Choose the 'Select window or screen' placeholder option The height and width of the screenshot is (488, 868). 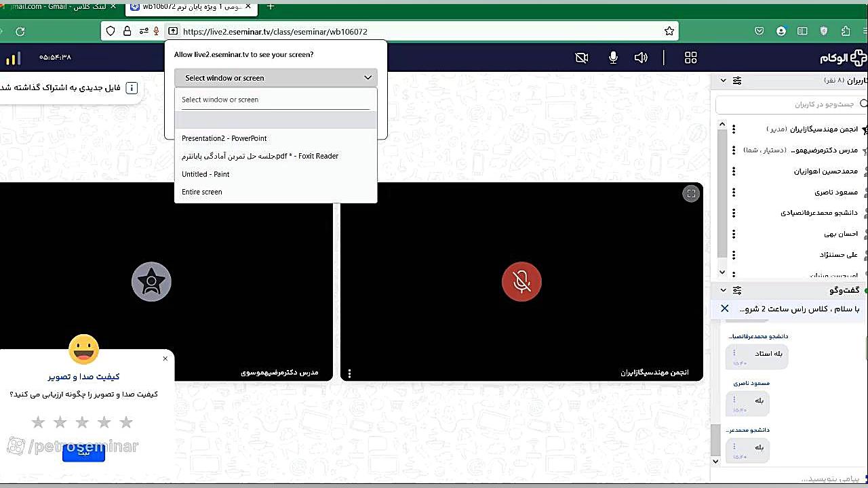275,100
